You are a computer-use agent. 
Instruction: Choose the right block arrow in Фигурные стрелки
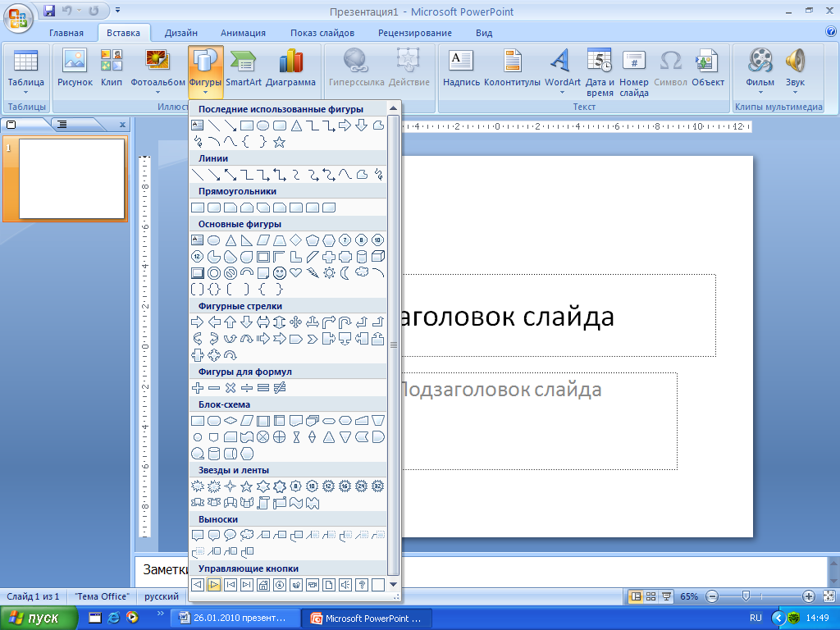(197, 322)
